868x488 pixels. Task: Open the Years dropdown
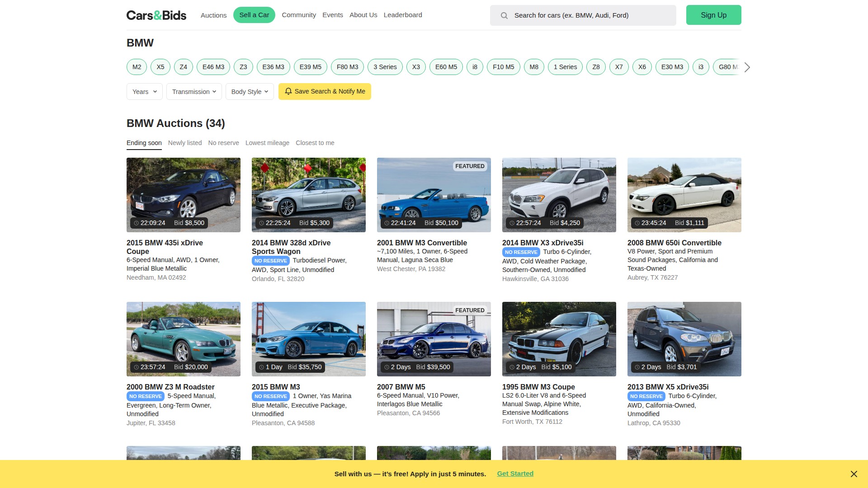[x=144, y=91]
